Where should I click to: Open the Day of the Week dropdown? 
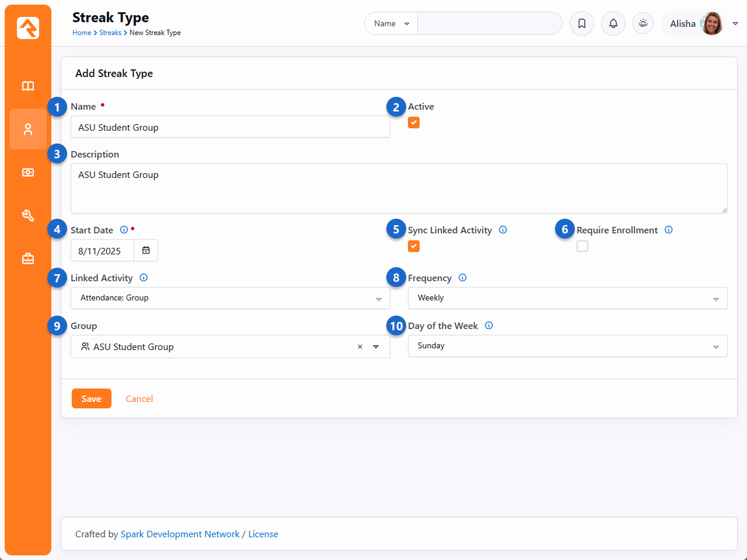[567, 346]
